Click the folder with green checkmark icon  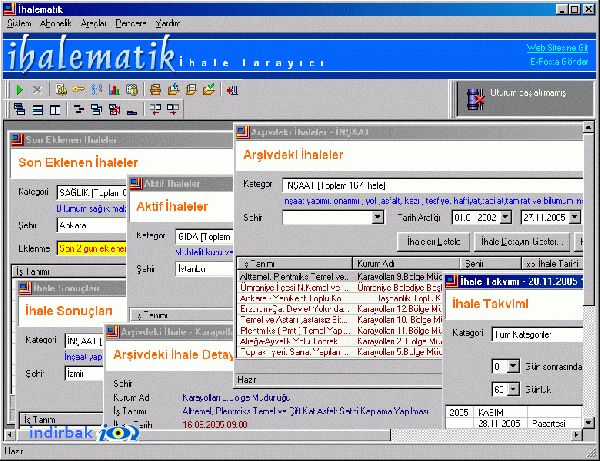(209, 90)
